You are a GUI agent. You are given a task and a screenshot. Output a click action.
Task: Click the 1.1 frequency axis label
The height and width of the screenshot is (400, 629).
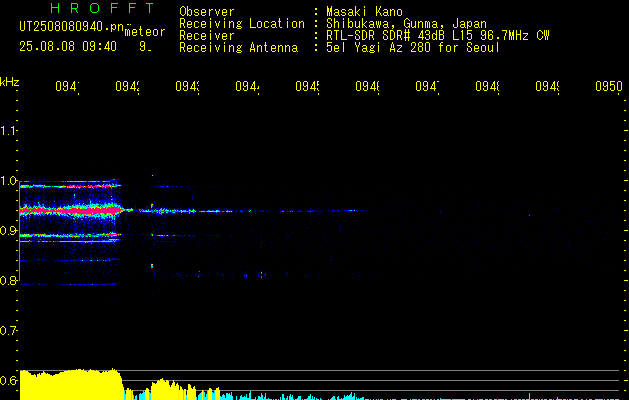(x=8, y=130)
